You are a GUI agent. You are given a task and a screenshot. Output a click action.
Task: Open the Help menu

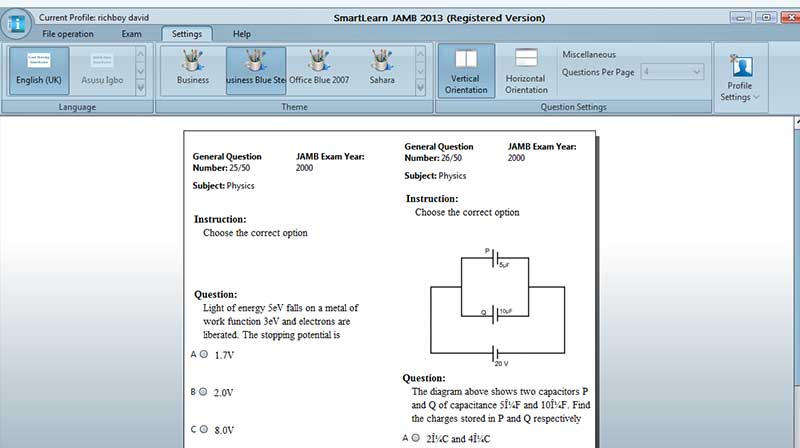241,34
